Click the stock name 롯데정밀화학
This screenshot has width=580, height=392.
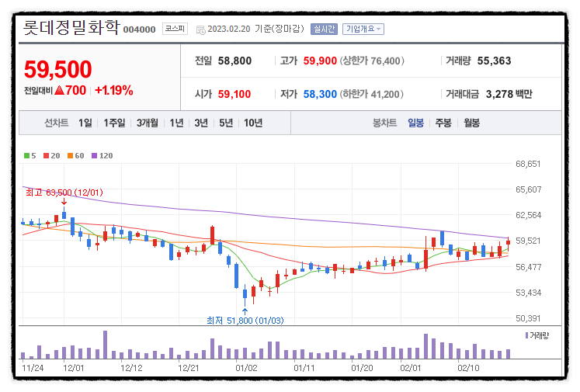coord(71,27)
